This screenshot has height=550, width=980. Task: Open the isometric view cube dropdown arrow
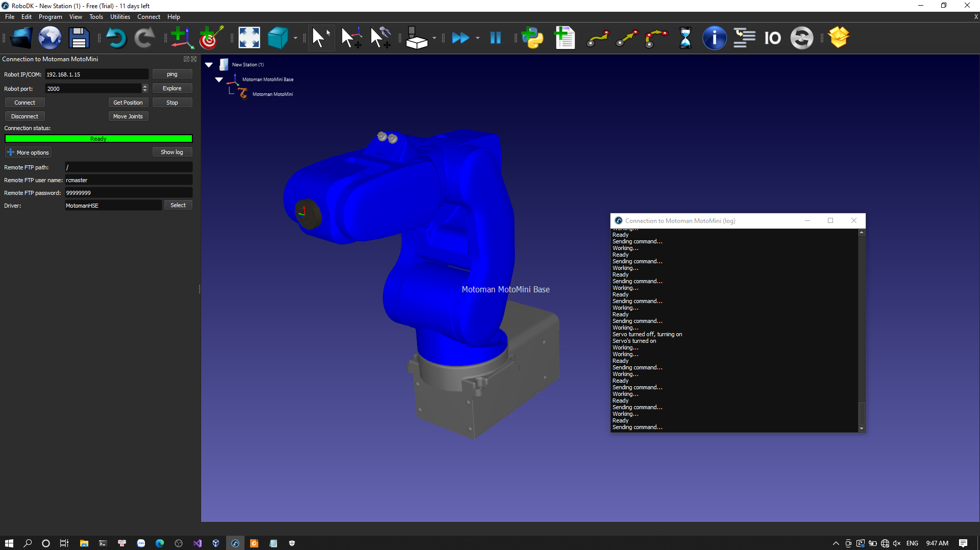pos(296,38)
